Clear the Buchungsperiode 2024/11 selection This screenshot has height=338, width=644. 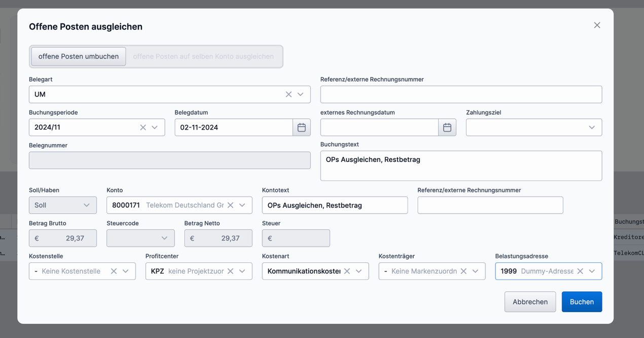coord(142,127)
